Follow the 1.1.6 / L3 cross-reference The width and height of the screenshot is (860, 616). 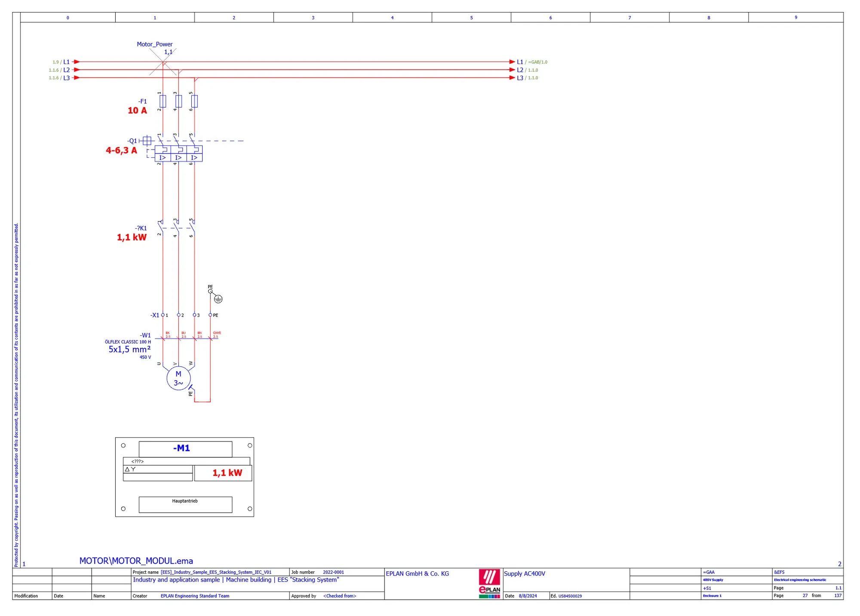pyautogui.click(x=59, y=78)
